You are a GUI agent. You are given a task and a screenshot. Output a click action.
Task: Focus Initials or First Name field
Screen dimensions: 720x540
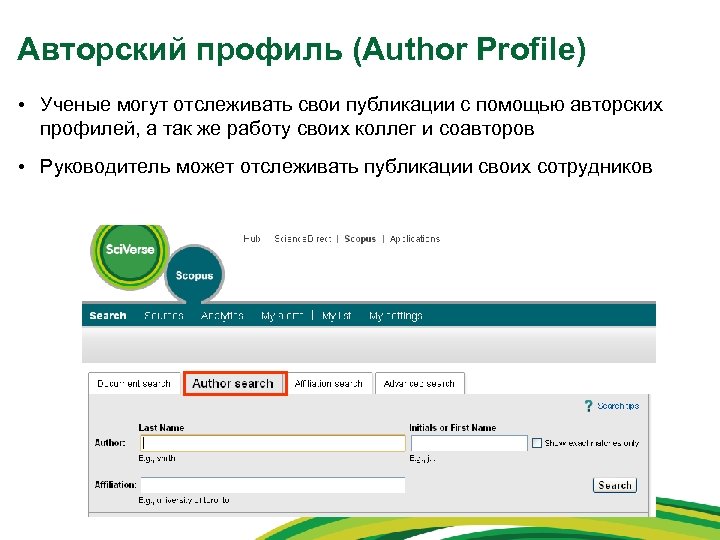tap(469, 443)
